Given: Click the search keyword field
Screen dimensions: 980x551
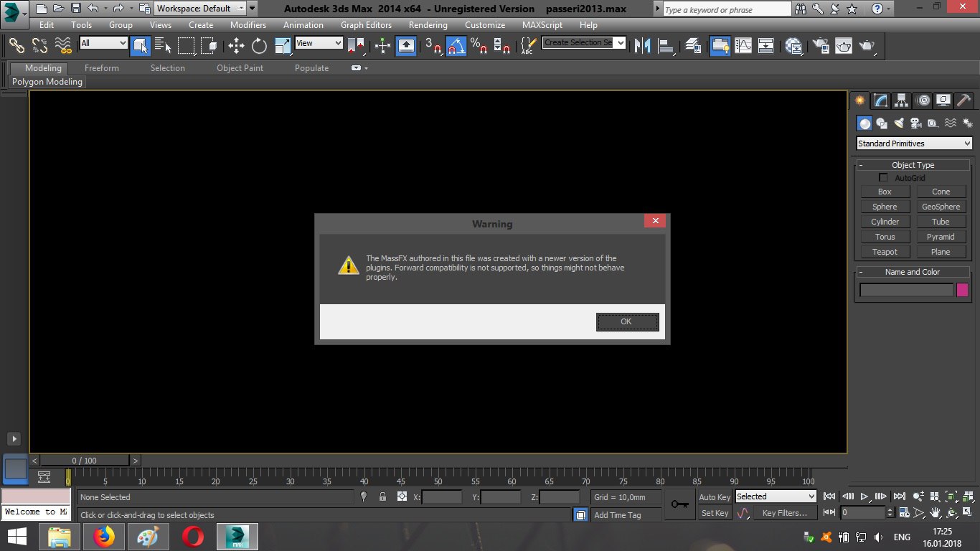Looking at the screenshot, I should [726, 9].
